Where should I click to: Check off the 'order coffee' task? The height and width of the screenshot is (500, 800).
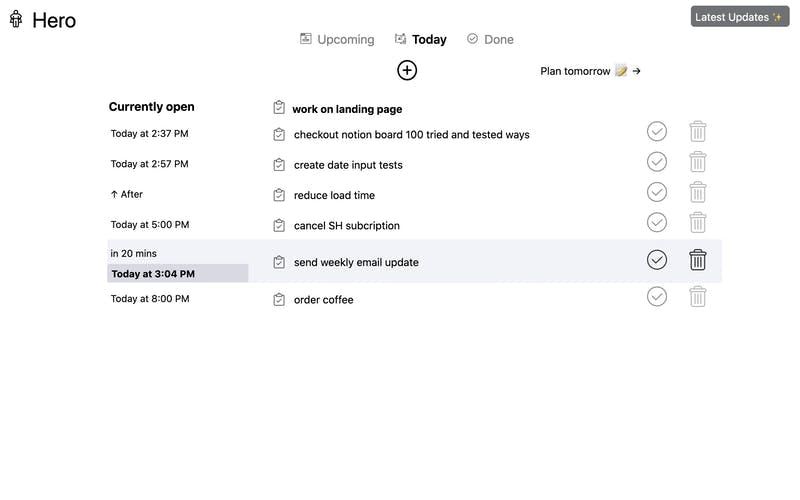657,297
